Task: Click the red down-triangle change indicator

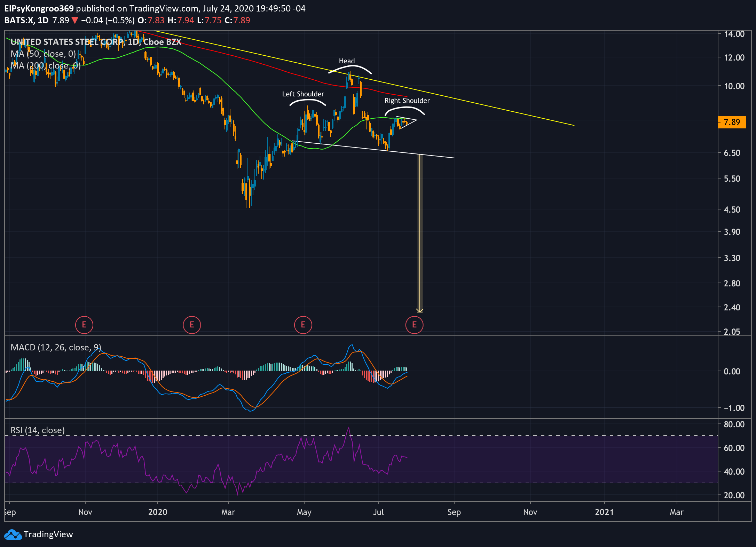Action: (x=75, y=21)
